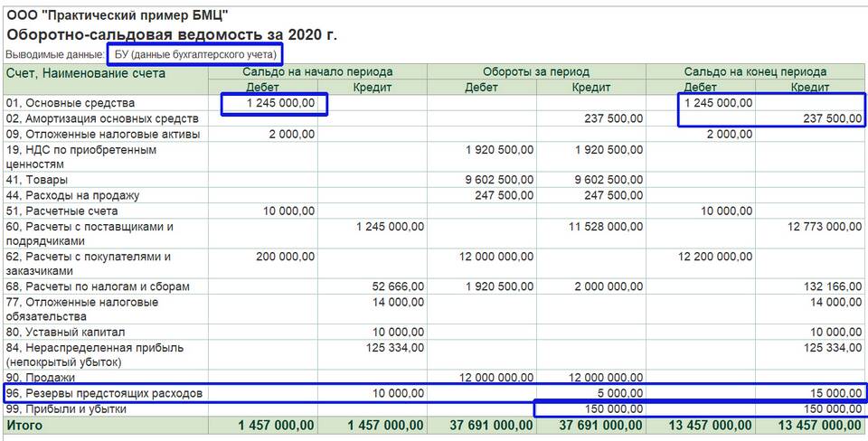Select the row '84, Нераспределенная прибыль'
The height and width of the screenshot is (441, 868).
(435, 354)
